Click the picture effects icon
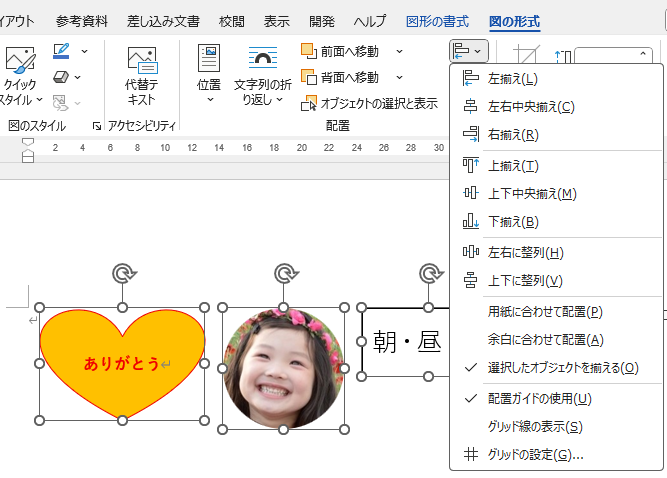Screen dimensions: 667x478 point(61,77)
